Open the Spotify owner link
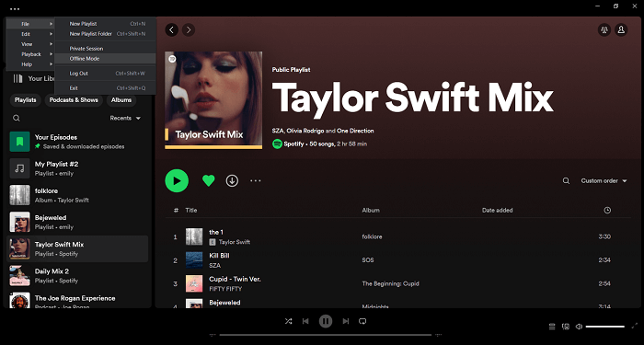Image resolution: width=644 pixels, height=345 pixels. click(x=293, y=144)
